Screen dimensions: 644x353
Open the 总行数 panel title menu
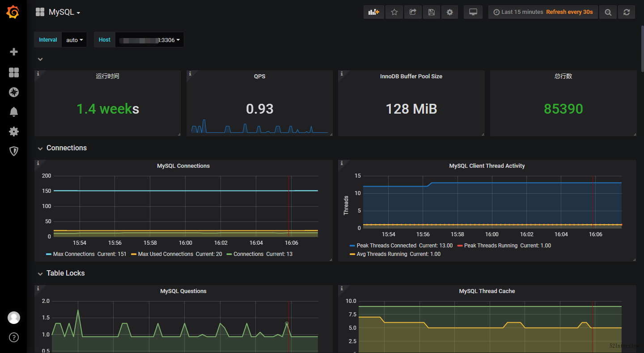point(563,77)
